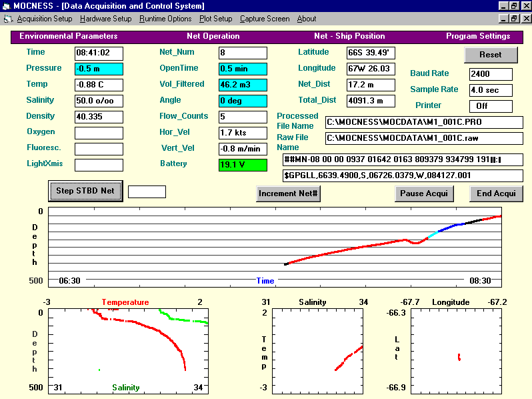532x399 pixels.
Task: Open the Hardware Setup menu
Action: pyautogui.click(x=105, y=19)
